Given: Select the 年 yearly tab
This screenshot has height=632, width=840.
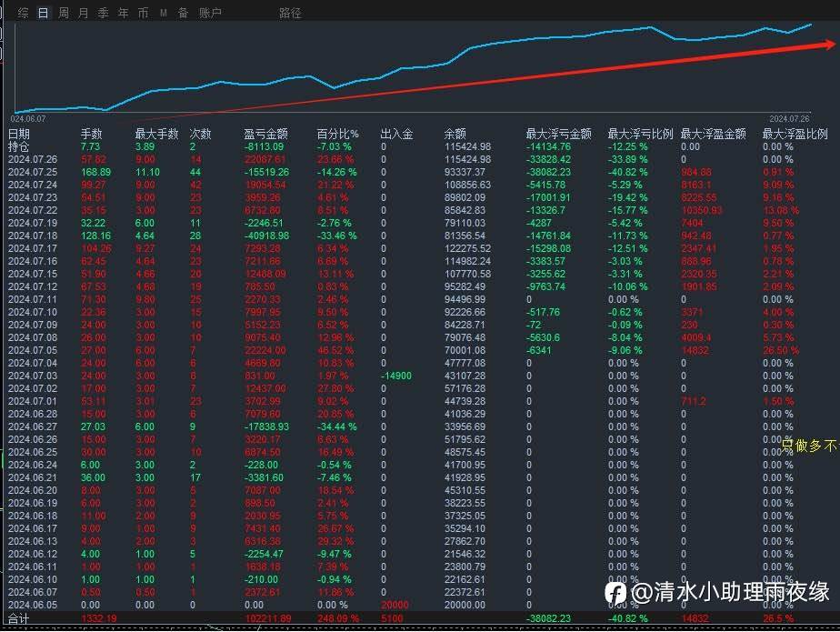Looking at the screenshot, I should [123, 13].
